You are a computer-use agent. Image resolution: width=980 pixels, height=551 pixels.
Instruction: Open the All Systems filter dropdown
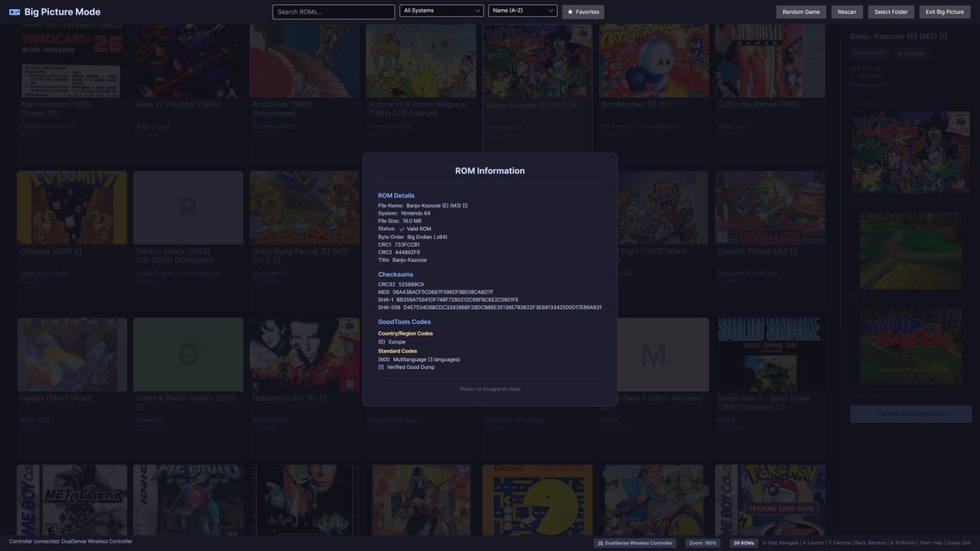tap(442, 11)
